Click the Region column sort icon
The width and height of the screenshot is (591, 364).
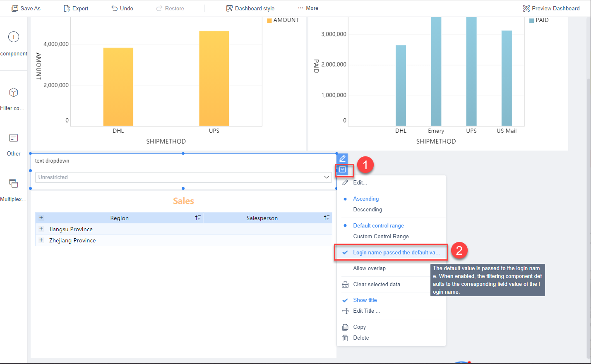198,218
